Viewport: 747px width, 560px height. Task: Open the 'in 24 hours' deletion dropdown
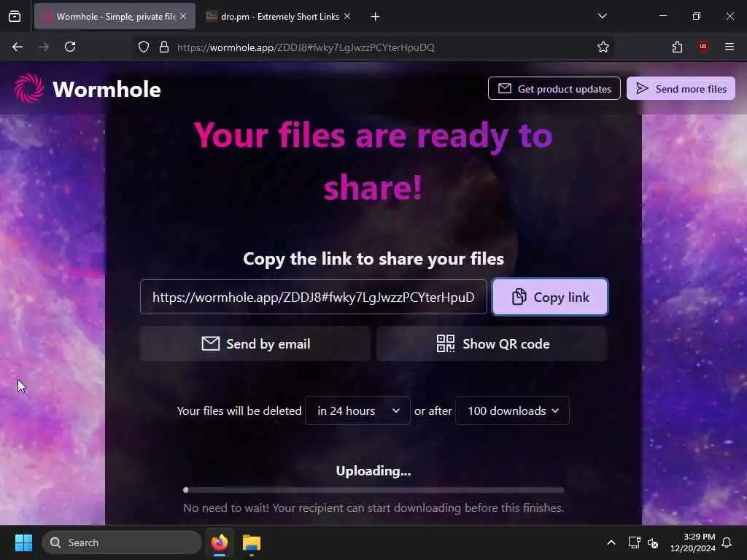(357, 411)
